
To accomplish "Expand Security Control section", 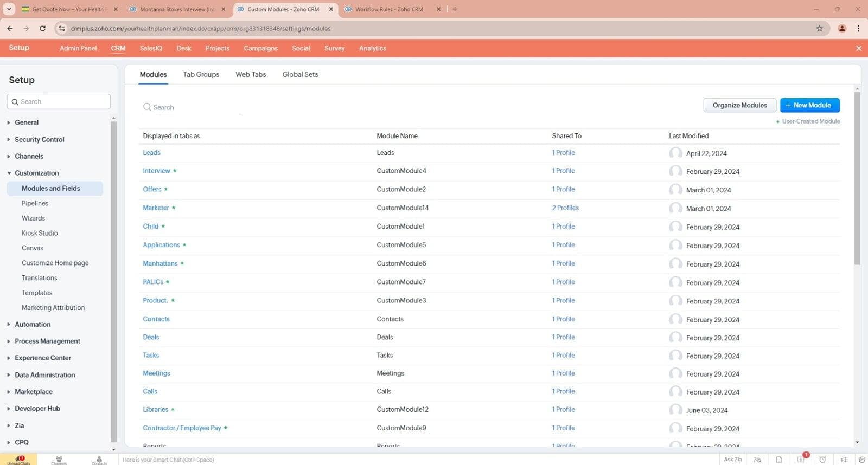I will pyautogui.click(x=39, y=139).
